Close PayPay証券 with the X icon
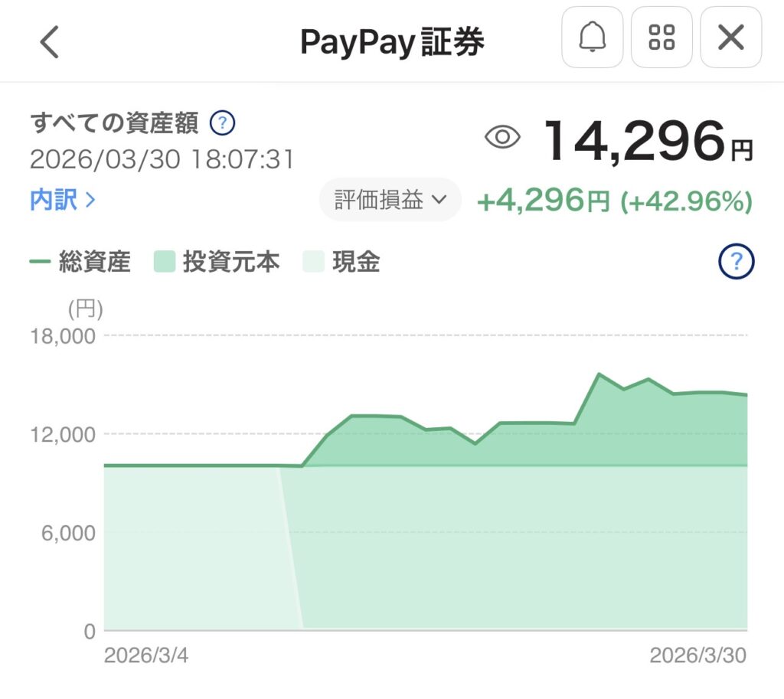Viewport: 784px width, 699px height. tap(730, 38)
